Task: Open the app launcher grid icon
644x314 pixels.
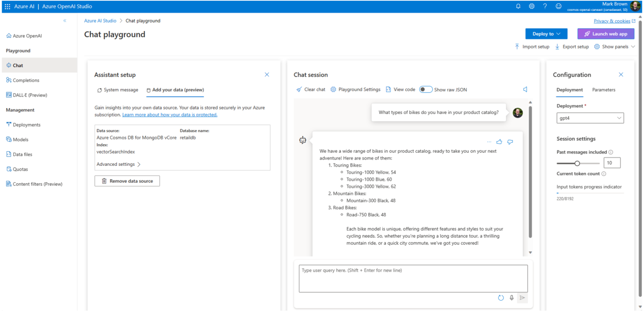Action: click(7, 6)
